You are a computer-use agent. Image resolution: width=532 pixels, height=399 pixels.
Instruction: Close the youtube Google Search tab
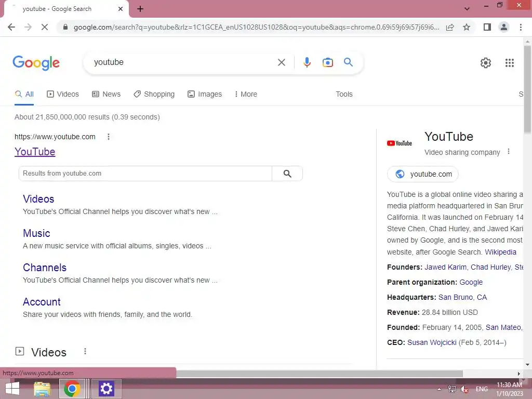click(x=121, y=9)
